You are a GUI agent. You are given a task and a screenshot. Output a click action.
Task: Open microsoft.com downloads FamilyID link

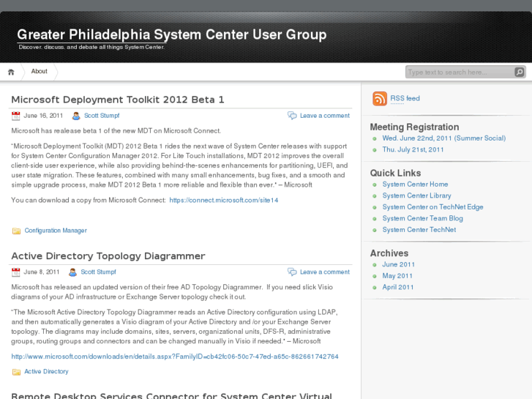(x=175, y=357)
